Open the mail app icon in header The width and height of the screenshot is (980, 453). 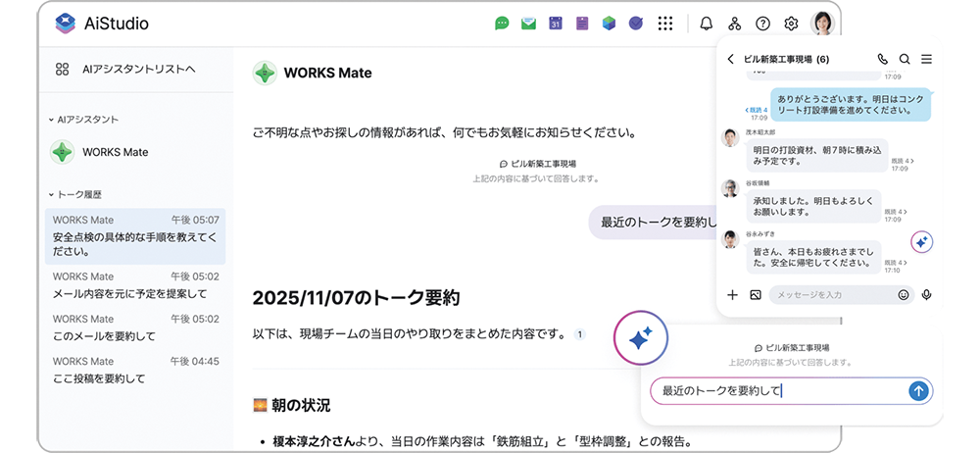pos(529,24)
